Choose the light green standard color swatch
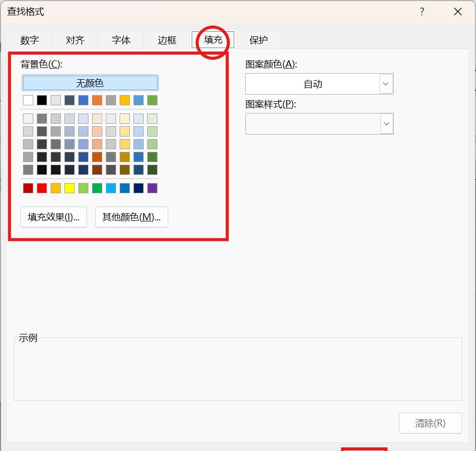 click(x=83, y=188)
